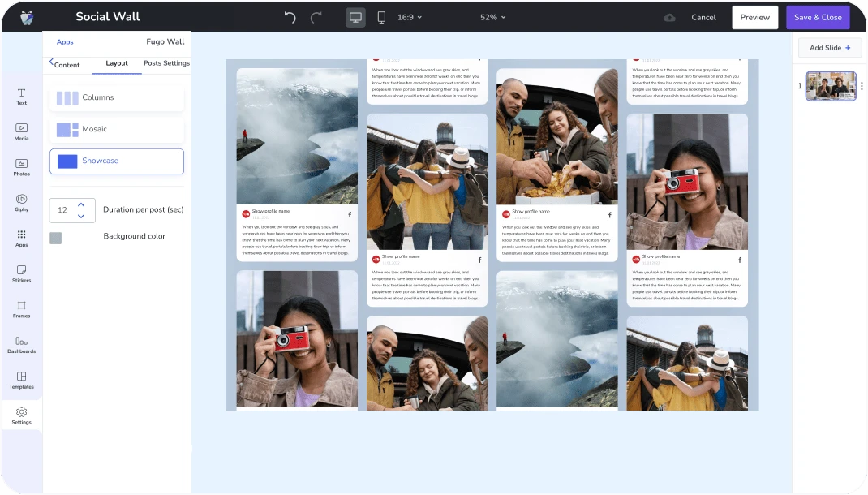Viewport: 868px width, 495px height.
Task: Select the Layout tab
Action: pyautogui.click(x=117, y=63)
